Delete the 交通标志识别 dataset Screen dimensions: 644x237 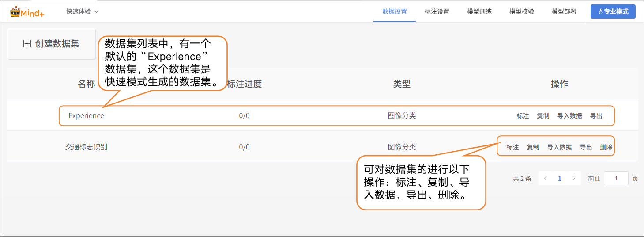coord(606,147)
